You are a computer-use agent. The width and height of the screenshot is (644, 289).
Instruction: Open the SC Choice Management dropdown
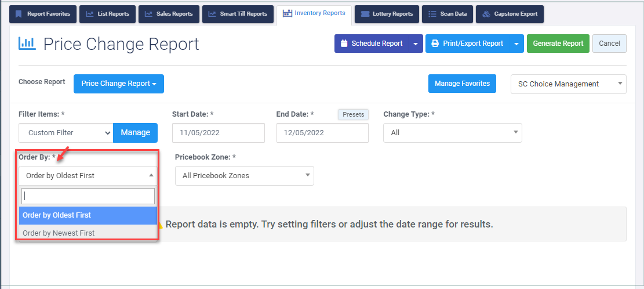569,84
